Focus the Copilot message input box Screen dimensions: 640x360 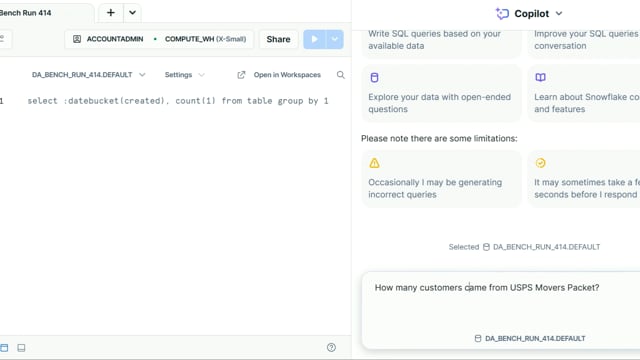pyautogui.click(x=501, y=310)
